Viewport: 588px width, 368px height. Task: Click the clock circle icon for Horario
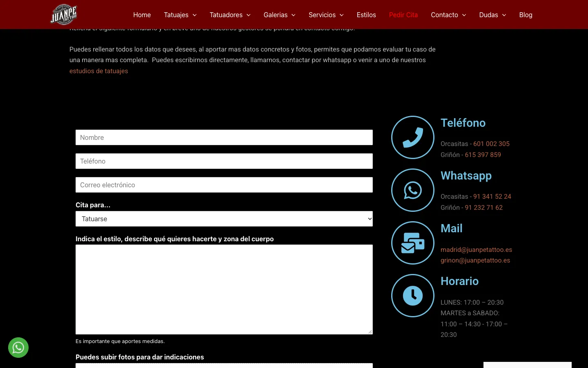(413, 296)
